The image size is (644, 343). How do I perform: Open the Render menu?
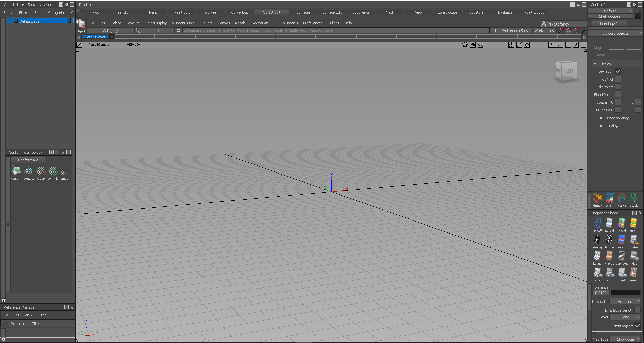[241, 23]
